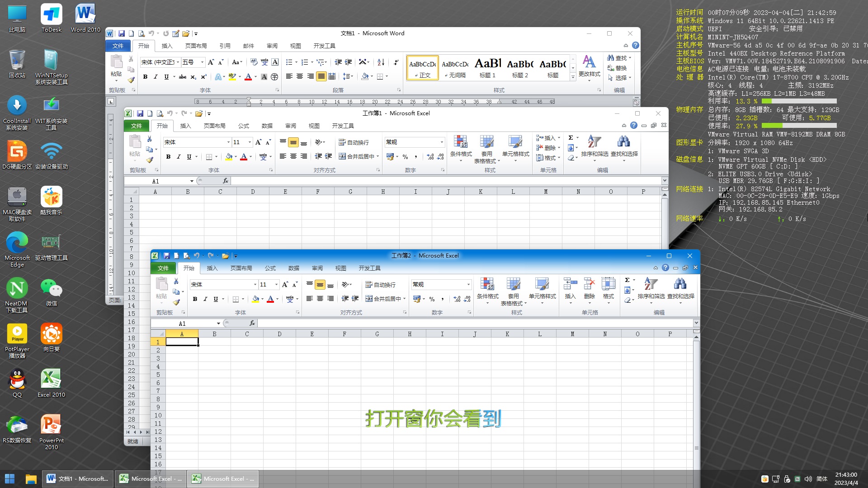Click 删除 cells icon in 工作簿2 ribbon
868x488 pixels.
589,290
